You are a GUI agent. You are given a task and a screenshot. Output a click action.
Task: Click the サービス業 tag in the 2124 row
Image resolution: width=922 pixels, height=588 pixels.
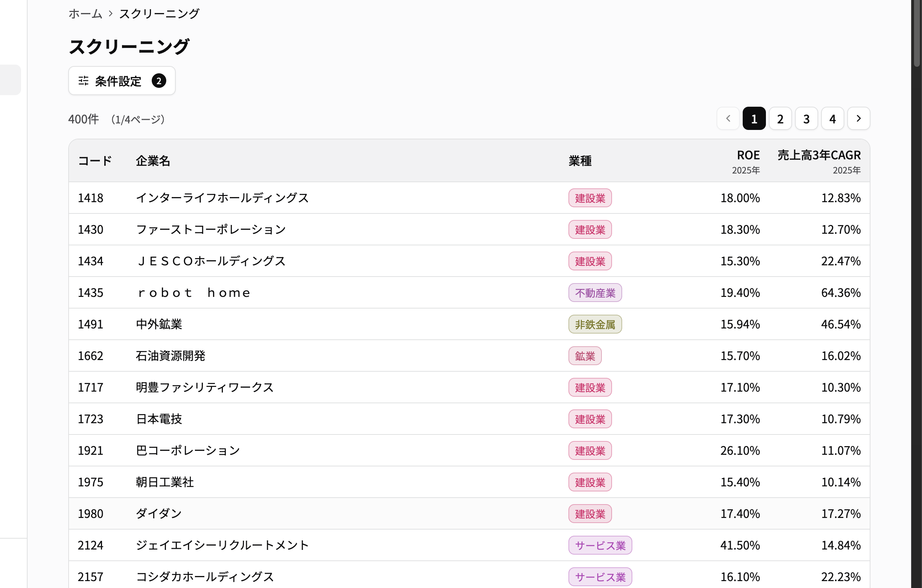[x=600, y=546]
